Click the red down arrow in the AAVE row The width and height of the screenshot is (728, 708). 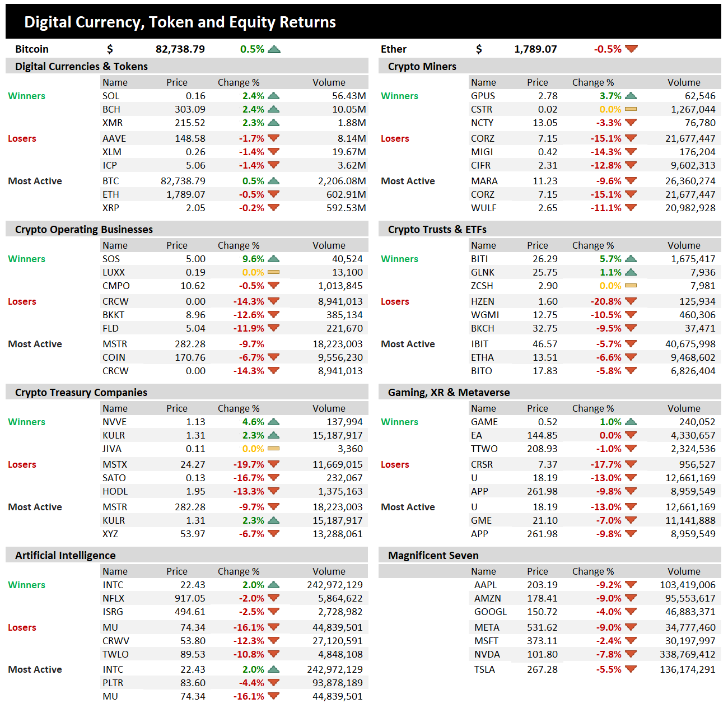tap(273, 138)
